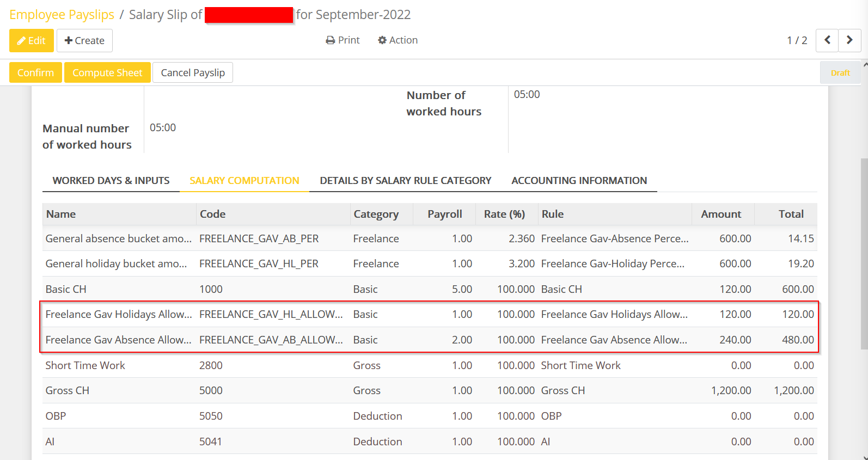
Task: Switch to Worked Days & Inputs tab
Action: (x=111, y=180)
